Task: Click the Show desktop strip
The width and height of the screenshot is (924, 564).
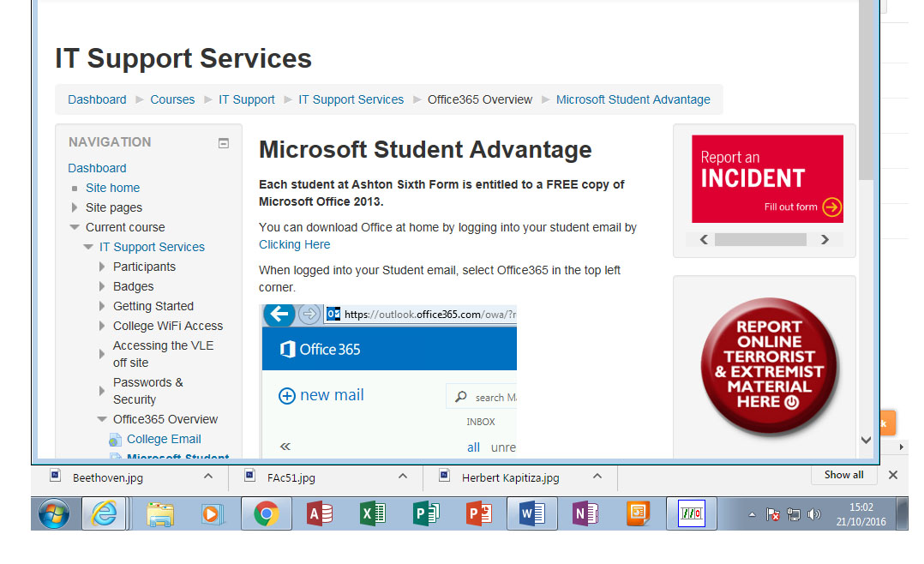Action: click(x=903, y=514)
